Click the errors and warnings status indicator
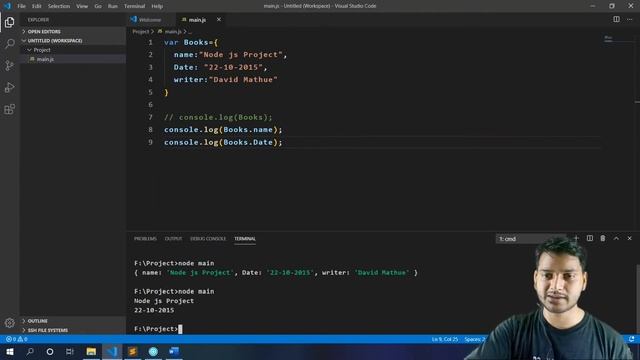The height and width of the screenshot is (360, 640). coord(16,339)
